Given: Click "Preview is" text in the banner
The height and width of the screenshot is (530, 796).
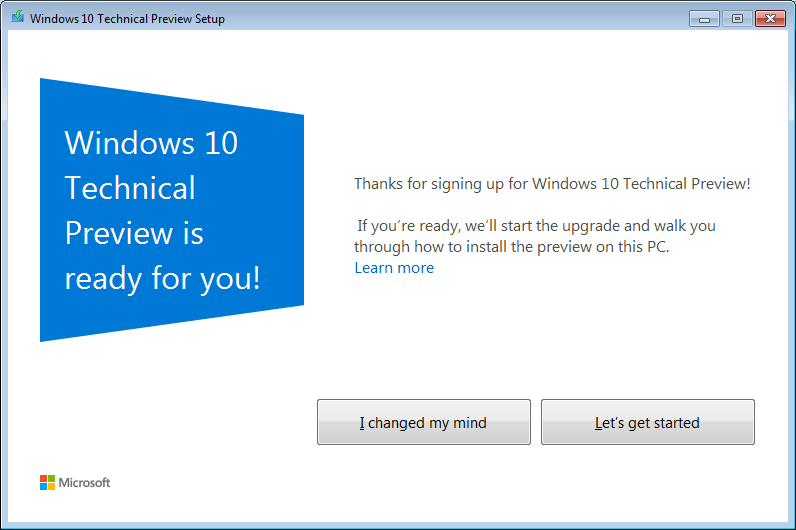Looking at the screenshot, I should click(x=134, y=233).
